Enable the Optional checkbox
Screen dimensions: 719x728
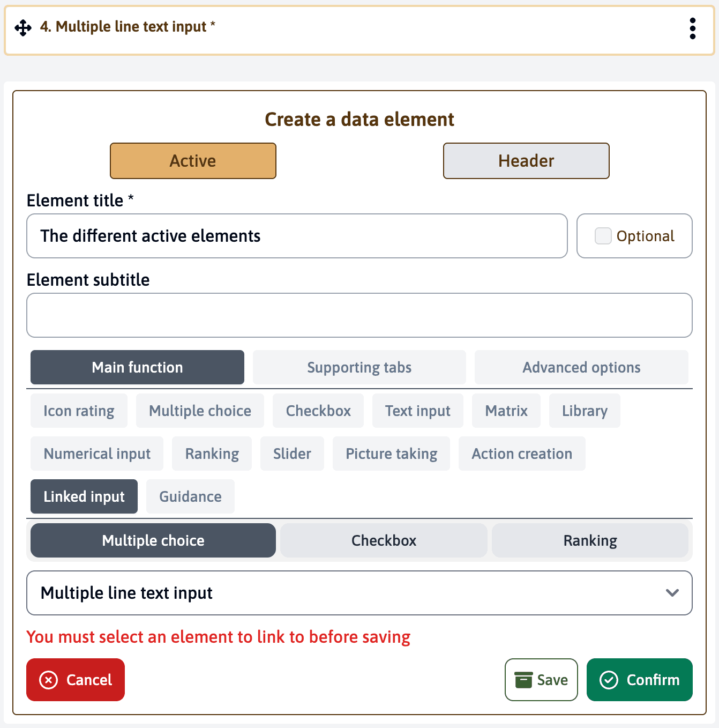(603, 236)
